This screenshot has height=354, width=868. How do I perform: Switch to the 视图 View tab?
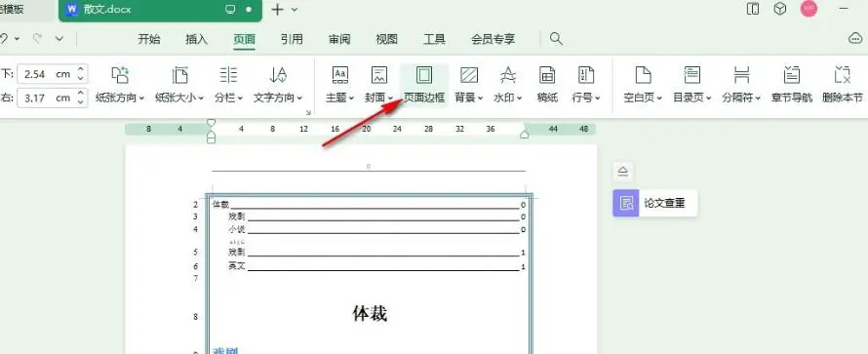[x=387, y=39]
